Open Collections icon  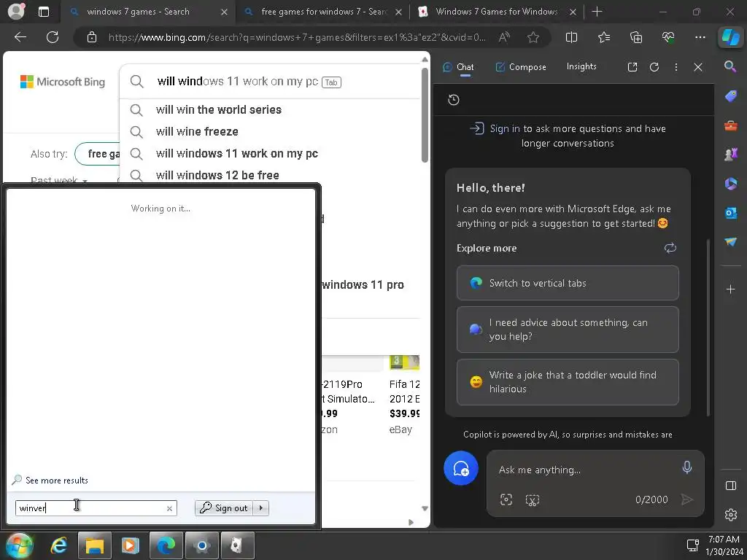click(636, 37)
